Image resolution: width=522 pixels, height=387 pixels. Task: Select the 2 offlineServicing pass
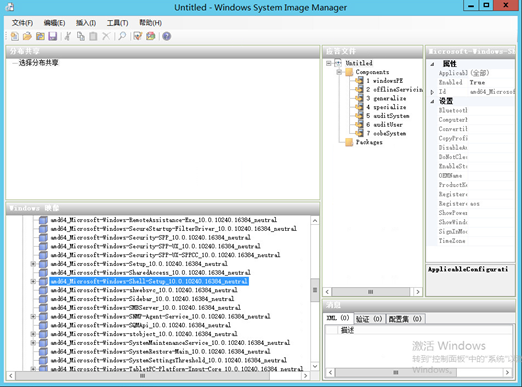394,89
